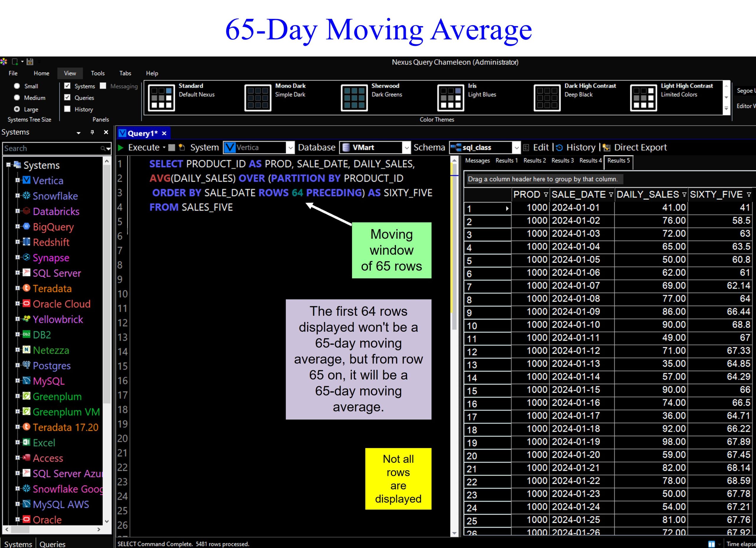756x548 pixels.
Task: Open the Database VMart dropdown
Action: coord(406,148)
